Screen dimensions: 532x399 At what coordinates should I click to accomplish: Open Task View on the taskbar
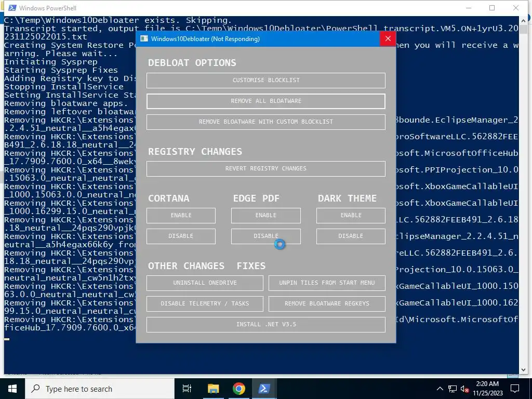pyautogui.click(x=187, y=389)
